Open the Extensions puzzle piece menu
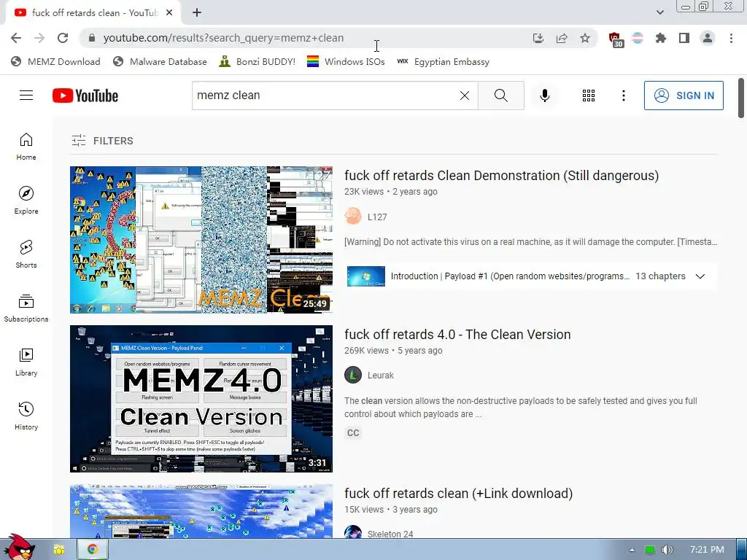This screenshot has width=747, height=560. 661,38
